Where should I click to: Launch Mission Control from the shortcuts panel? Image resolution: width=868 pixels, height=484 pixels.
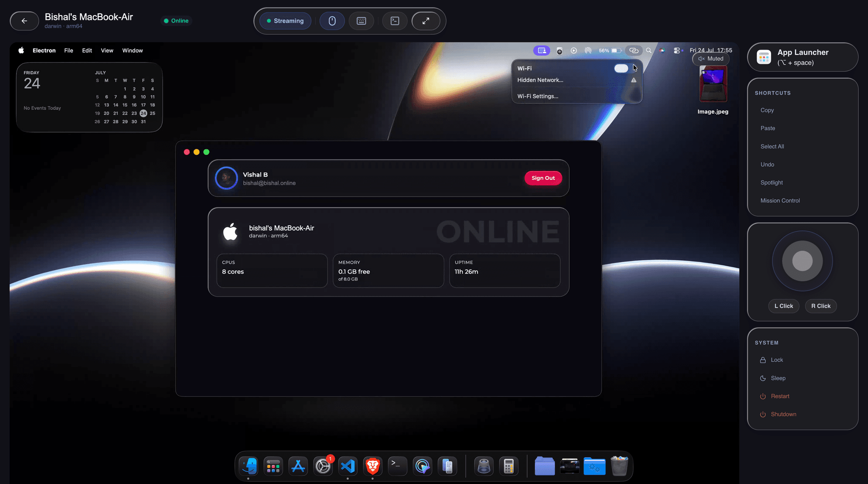pos(780,201)
